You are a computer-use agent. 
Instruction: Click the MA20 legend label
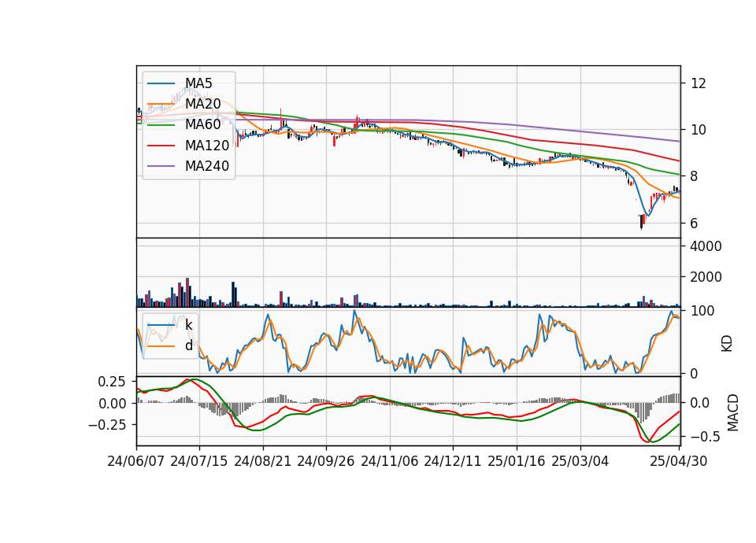tap(202, 104)
